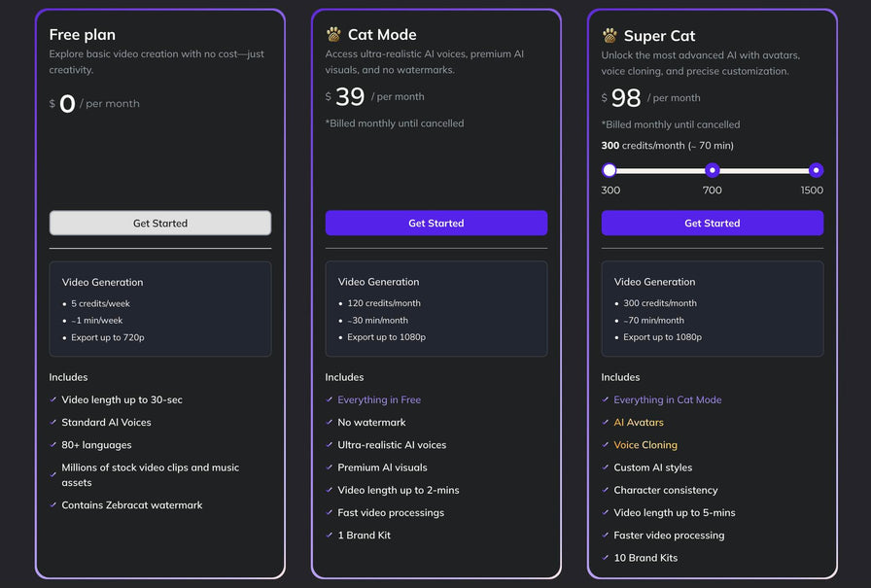Click the checkmark beside 1 Brand Kit
Screen dimensions: 871x588
tap(330, 535)
